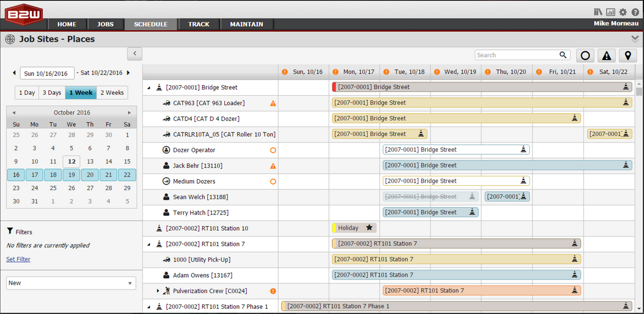Open the HOME tab
Image resolution: width=644 pixels, height=314 pixels.
67,24
